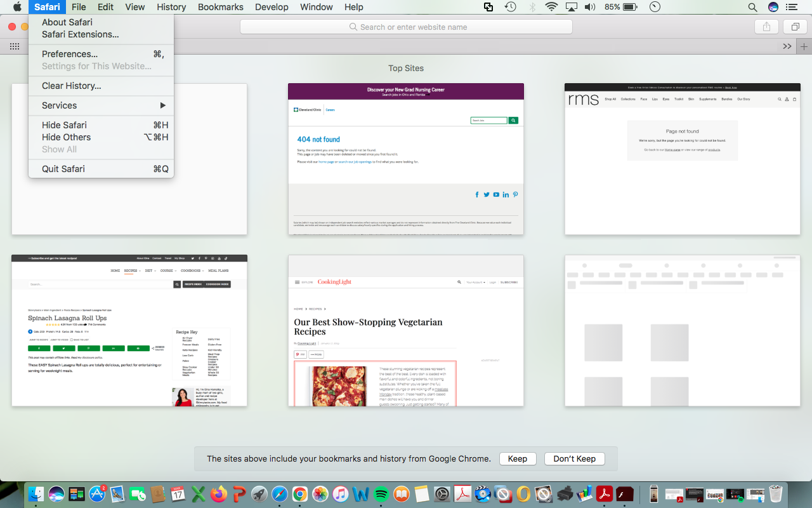Open the Safari compass icon in Dock

tap(280, 494)
